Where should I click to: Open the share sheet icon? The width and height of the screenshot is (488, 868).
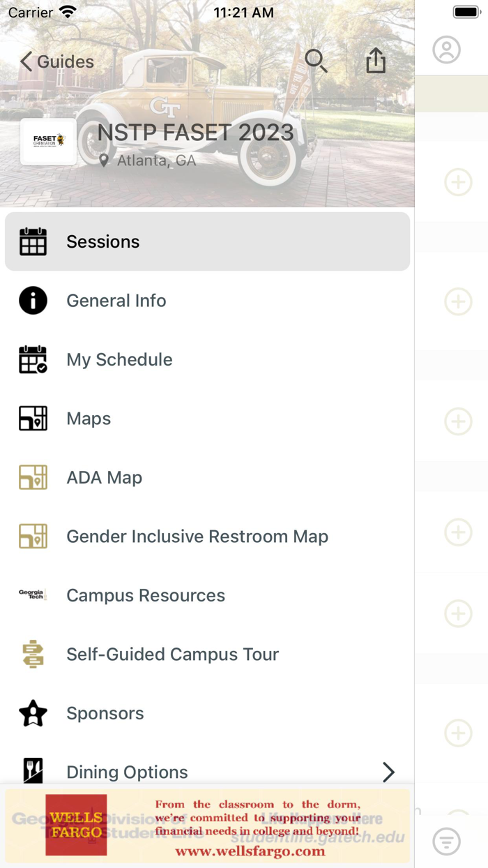point(376,61)
